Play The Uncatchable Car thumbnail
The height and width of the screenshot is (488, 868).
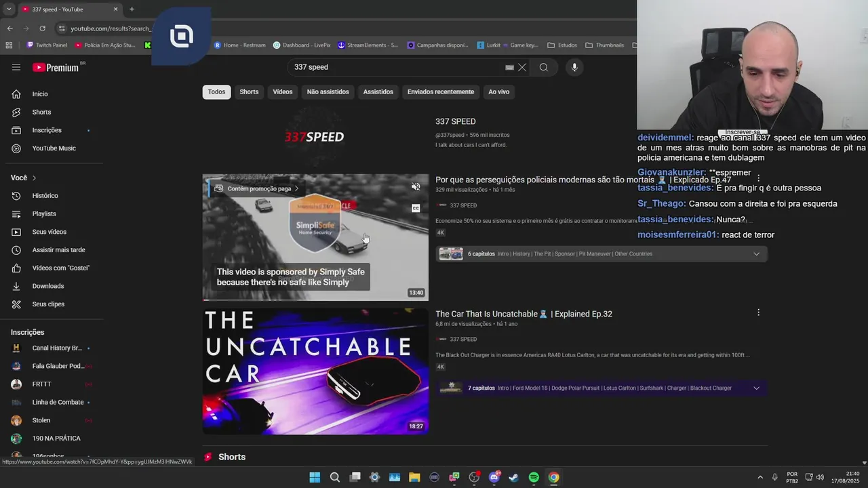tap(315, 371)
